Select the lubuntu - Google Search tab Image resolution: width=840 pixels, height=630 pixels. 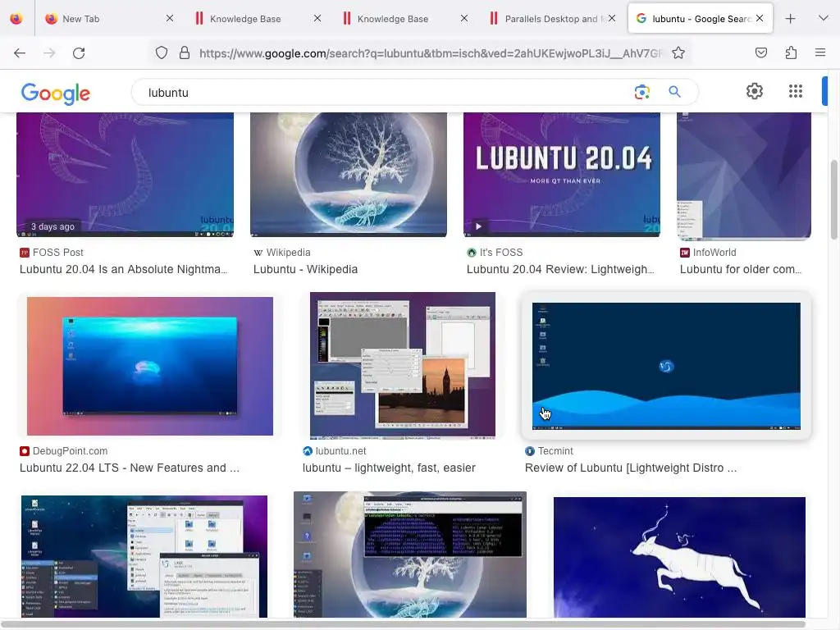[x=701, y=19]
